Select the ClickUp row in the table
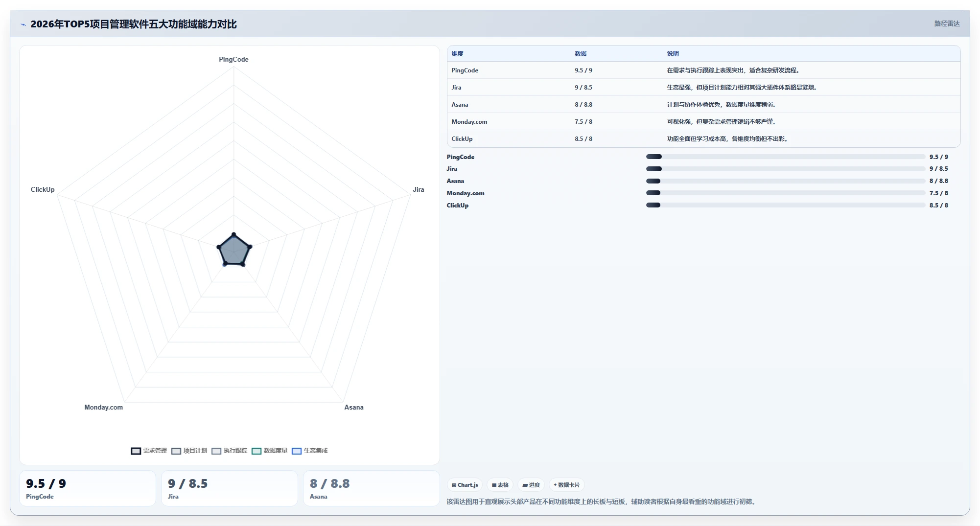Screen dimensions: 980x526 pyautogui.click(x=703, y=139)
